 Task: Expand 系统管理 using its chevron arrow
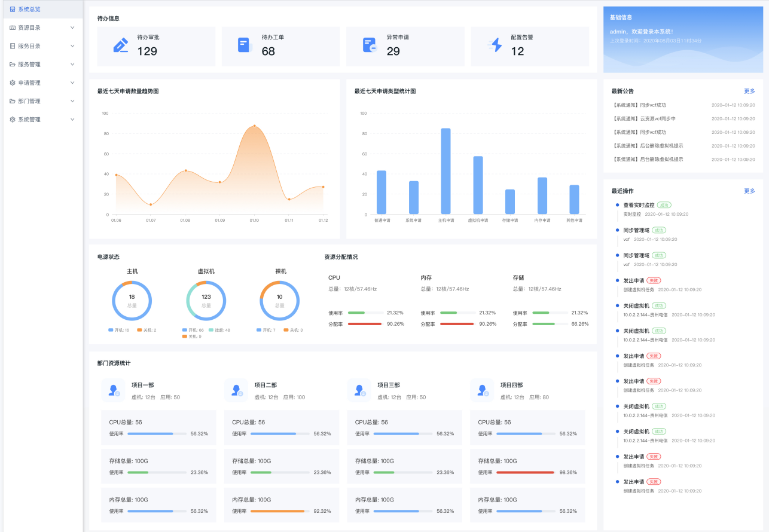coord(72,120)
